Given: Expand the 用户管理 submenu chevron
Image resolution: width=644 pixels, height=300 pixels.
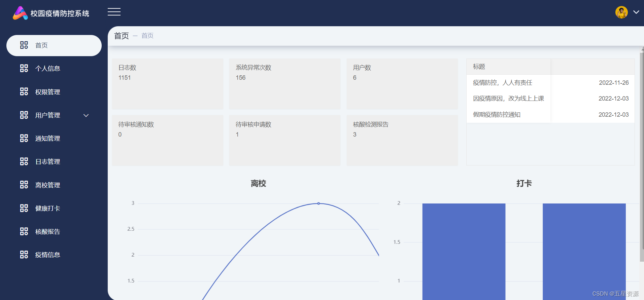Looking at the screenshot, I should (86, 115).
